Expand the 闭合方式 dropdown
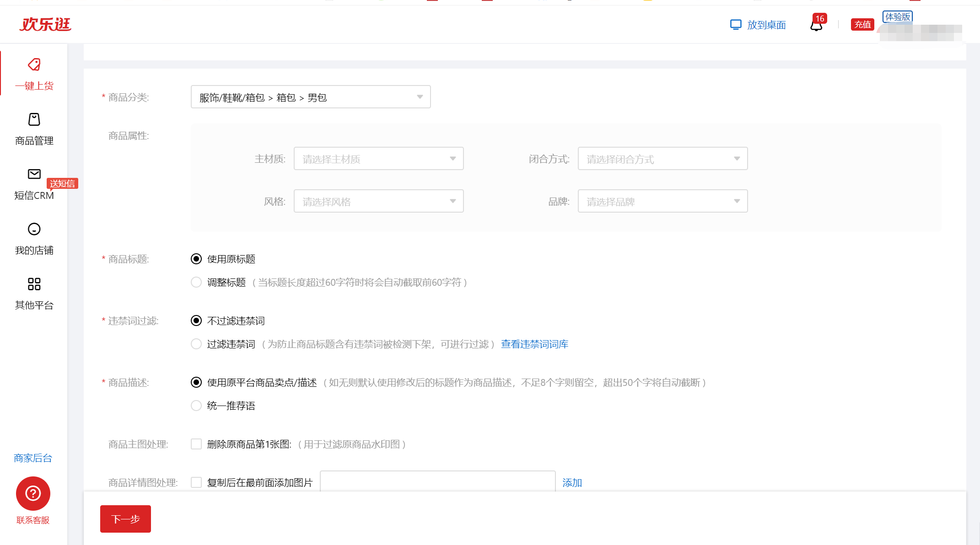 (662, 159)
